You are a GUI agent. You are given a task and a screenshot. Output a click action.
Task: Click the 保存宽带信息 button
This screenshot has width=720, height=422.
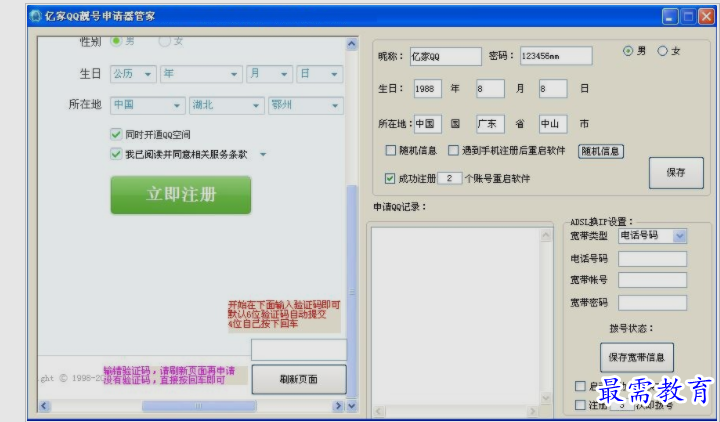pyautogui.click(x=637, y=357)
